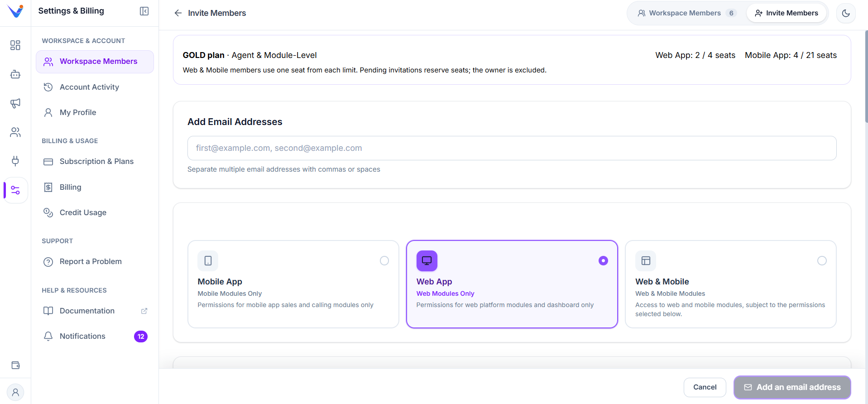The width and height of the screenshot is (868, 404).
Task: Click the Mobile App phone icon on card
Action: [x=208, y=261]
